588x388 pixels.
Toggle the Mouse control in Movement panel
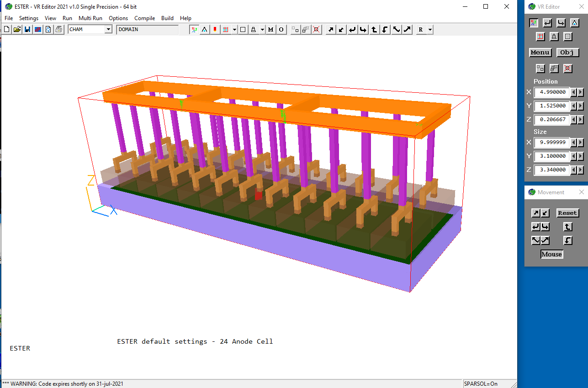(551, 254)
